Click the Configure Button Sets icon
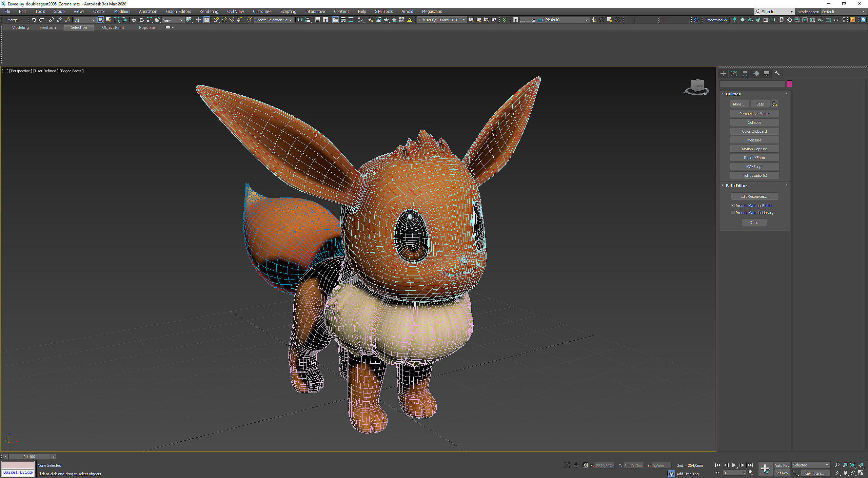Image resolution: width=868 pixels, height=478 pixels. [x=775, y=104]
